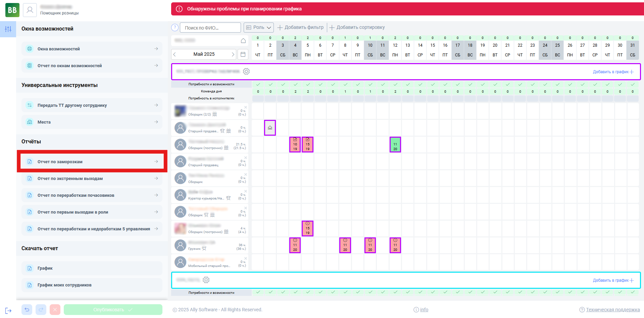
Task: Click the undo arrow button
Action: (x=27, y=310)
